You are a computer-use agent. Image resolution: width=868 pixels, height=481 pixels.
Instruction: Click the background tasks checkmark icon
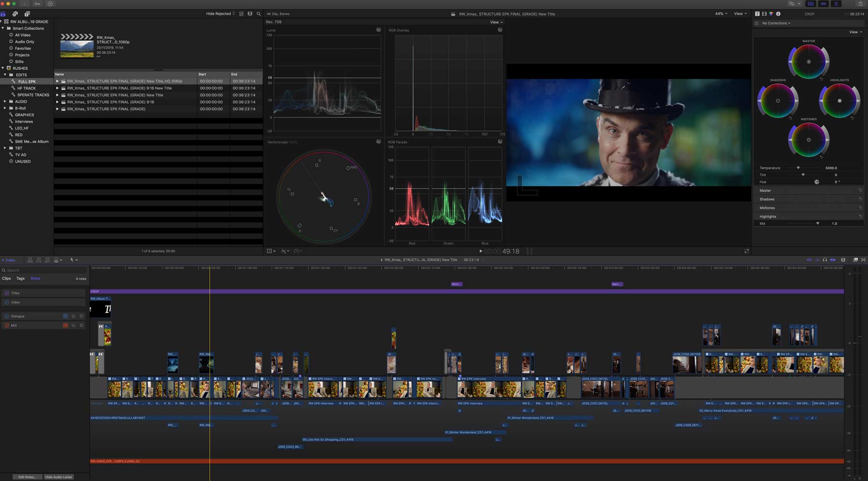[50, 3]
